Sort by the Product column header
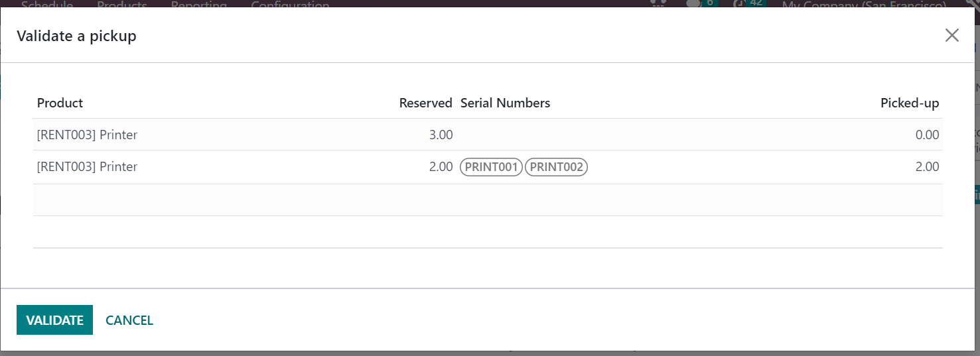This screenshot has height=356, width=980. [60, 103]
